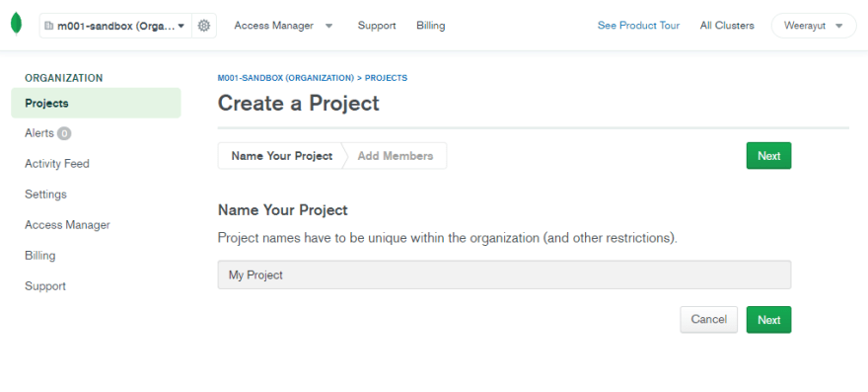
Task: Switch to the Add Members step
Action: (396, 156)
